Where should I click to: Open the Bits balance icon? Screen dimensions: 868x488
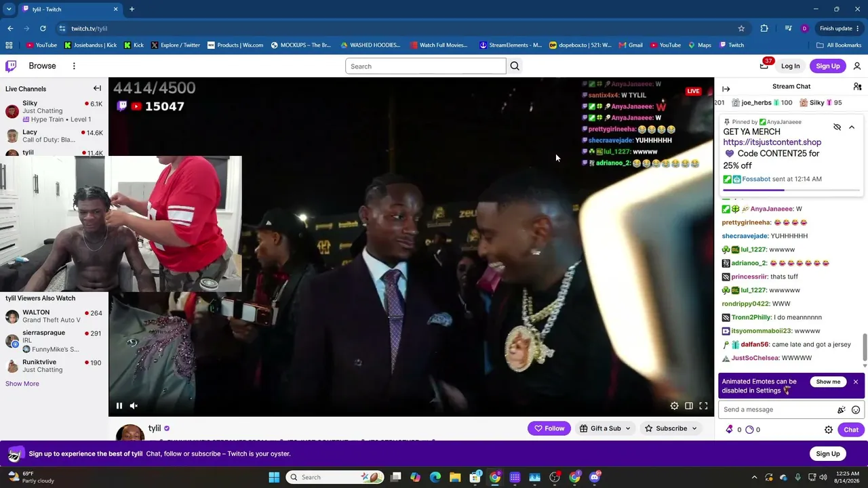pos(730,429)
